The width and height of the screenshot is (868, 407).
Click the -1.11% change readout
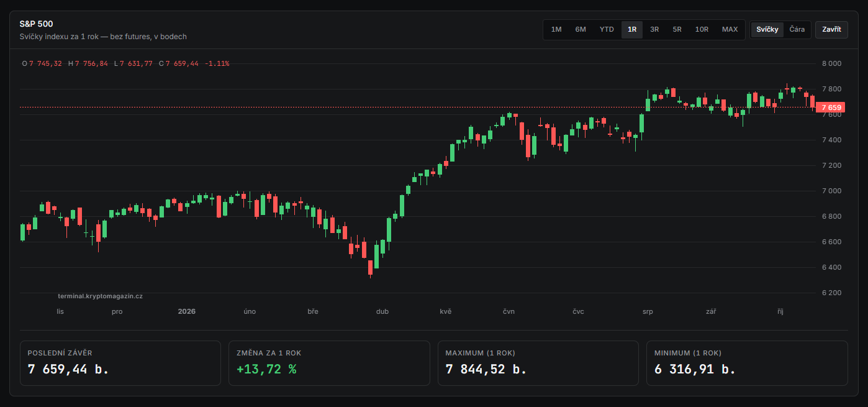pyautogui.click(x=217, y=63)
